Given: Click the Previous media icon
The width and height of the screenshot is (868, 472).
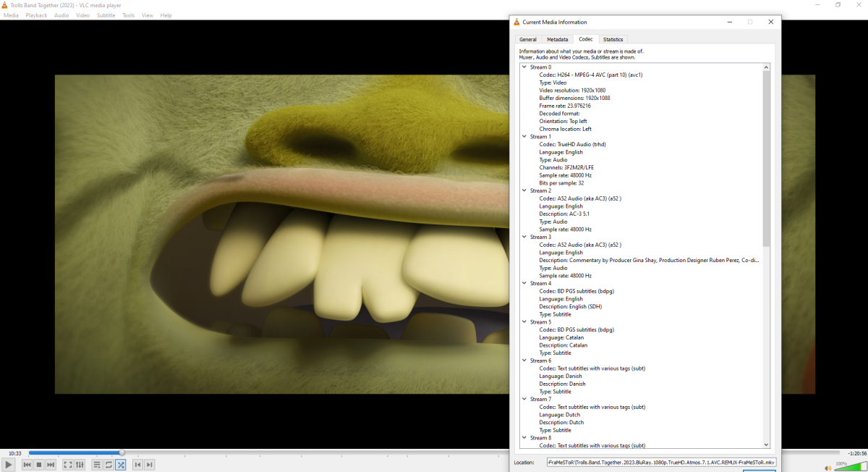Looking at the screenshot, I should click(x=27, y=464).
